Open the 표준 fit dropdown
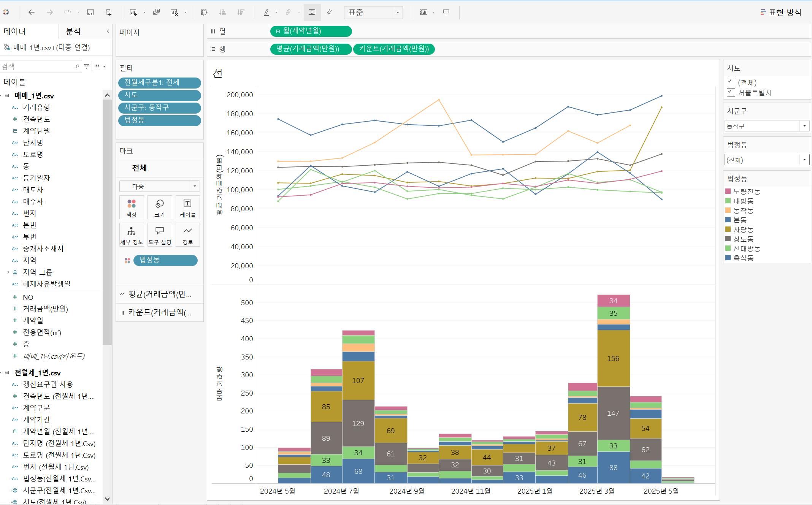 398,13
